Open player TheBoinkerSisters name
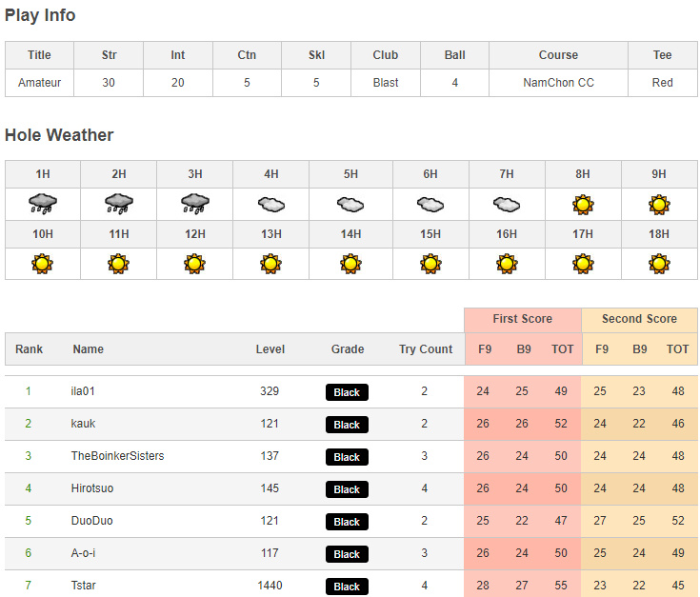 coord(117,456)
